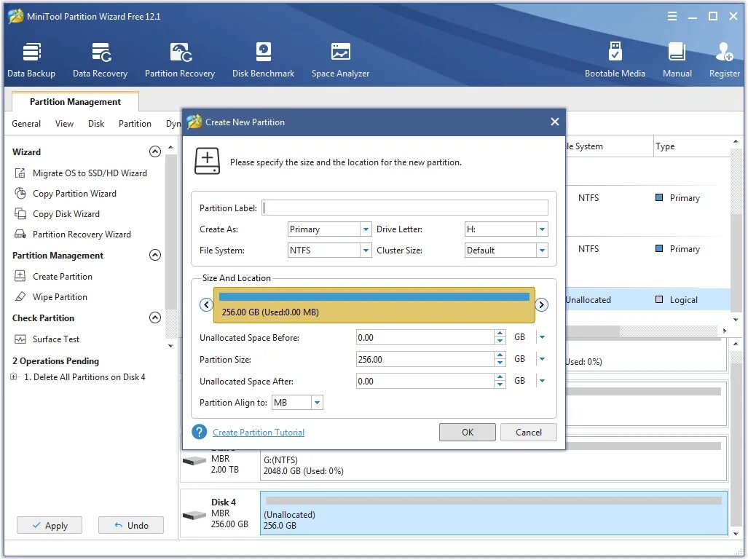Start the Copy Partition Wizard

[66, 194]
